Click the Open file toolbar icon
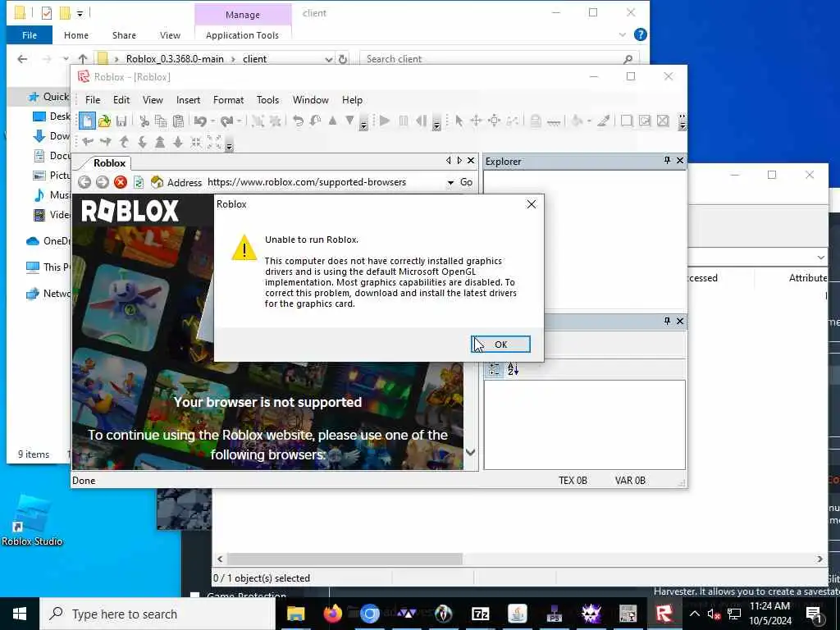The width and height of the screenshot is (840, 630). coord(104,121)
